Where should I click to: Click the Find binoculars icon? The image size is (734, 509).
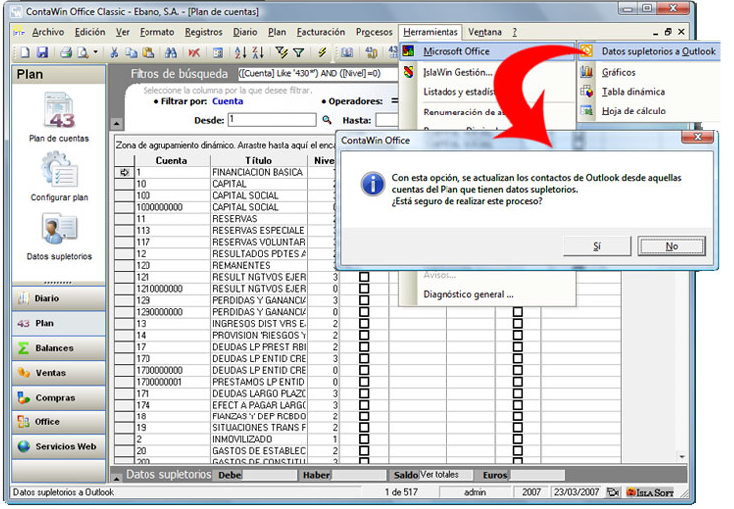tap(171, 52)
